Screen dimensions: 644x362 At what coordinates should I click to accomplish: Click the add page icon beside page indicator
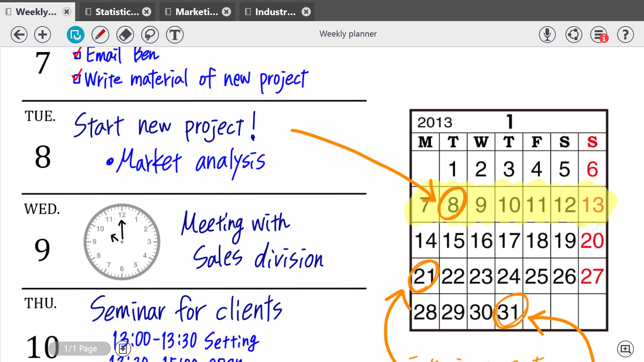[123, 349]
